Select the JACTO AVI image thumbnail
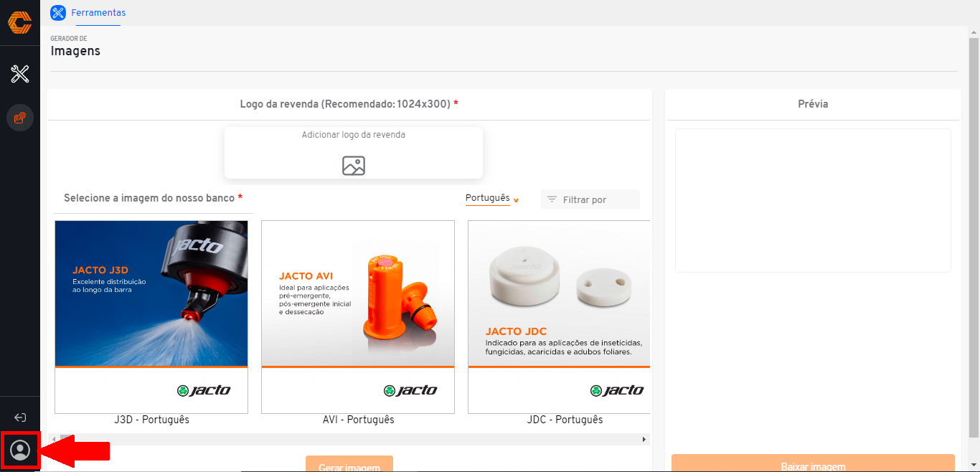 [358, 316]
